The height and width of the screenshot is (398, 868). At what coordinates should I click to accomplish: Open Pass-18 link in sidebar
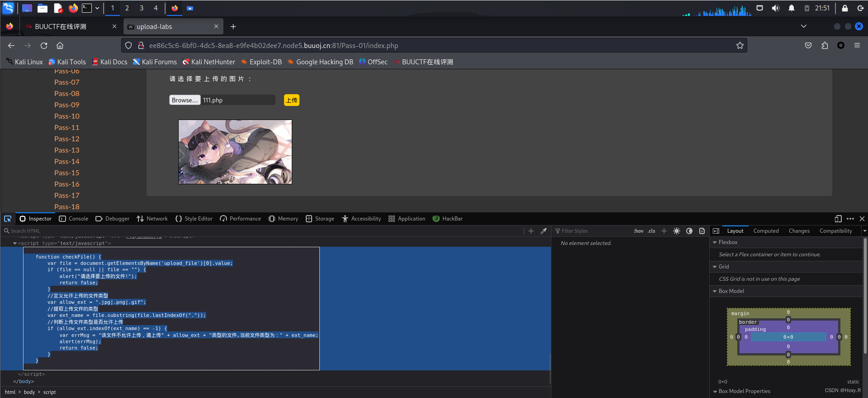[x=67, y=207]
